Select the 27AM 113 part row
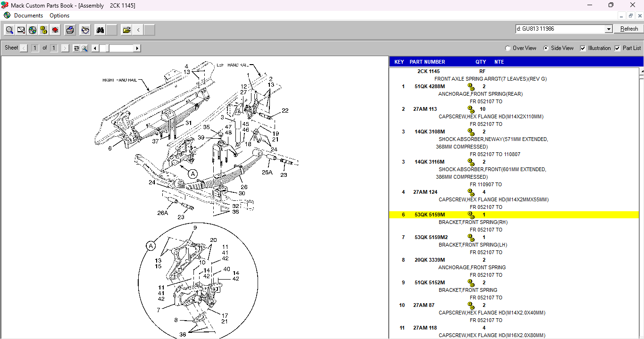The image size is (644, 339). pos(514,109)
